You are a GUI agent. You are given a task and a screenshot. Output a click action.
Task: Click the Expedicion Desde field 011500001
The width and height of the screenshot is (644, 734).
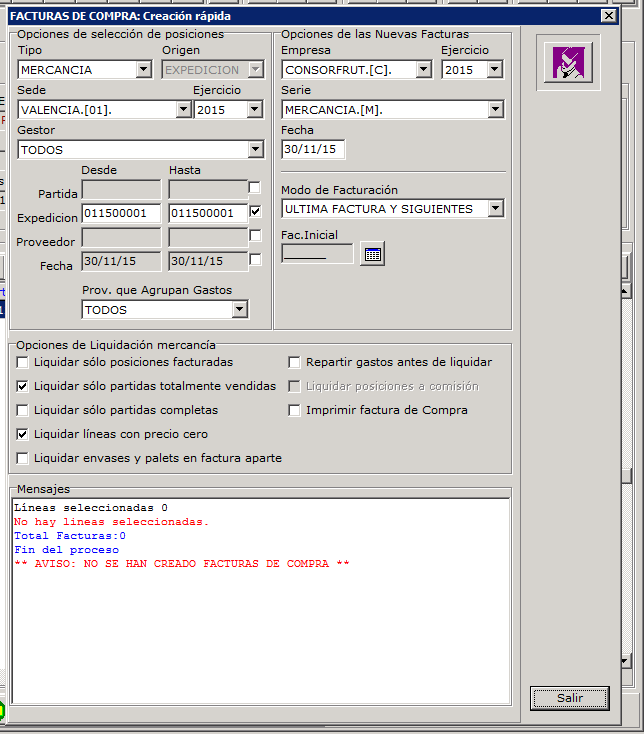(121, 214)
